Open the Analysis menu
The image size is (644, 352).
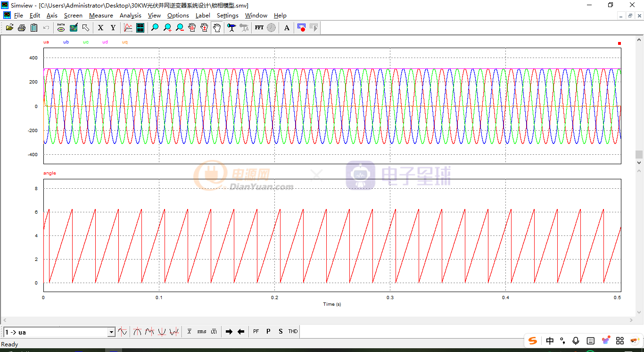[x=130, y=16]
